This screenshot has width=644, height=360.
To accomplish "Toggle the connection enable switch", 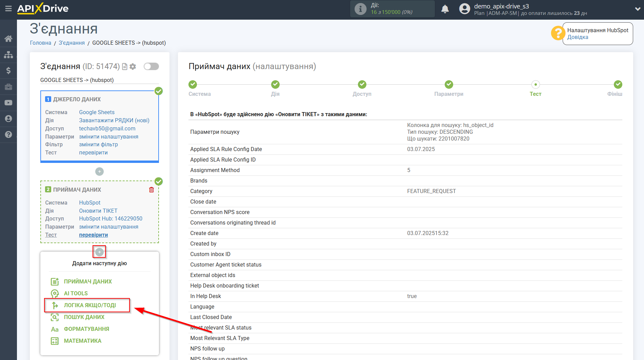I will point(151,66).
